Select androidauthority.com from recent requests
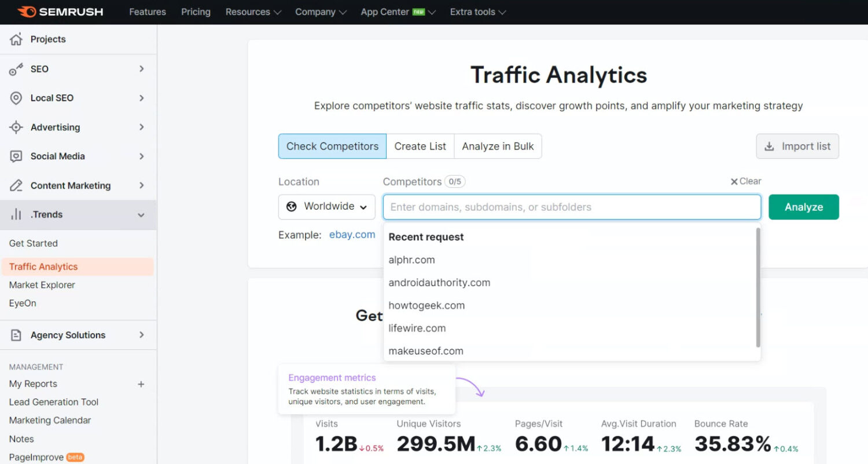Viewport: 868px width, 464px height. (x=439, y=283)
